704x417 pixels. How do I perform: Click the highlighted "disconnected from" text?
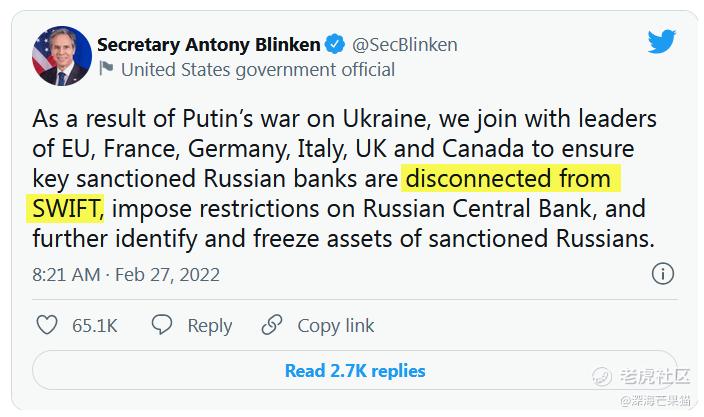click(x=508, y=181)
